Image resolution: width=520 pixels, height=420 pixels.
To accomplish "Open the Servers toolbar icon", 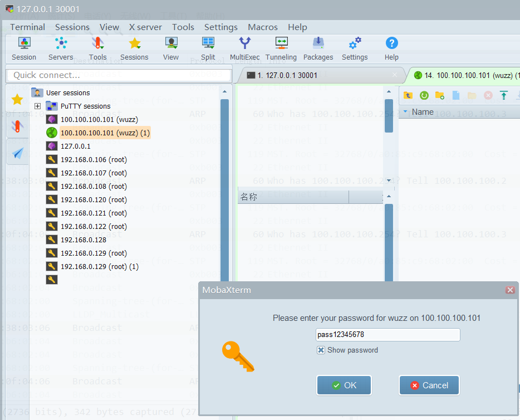I will 61,43.
